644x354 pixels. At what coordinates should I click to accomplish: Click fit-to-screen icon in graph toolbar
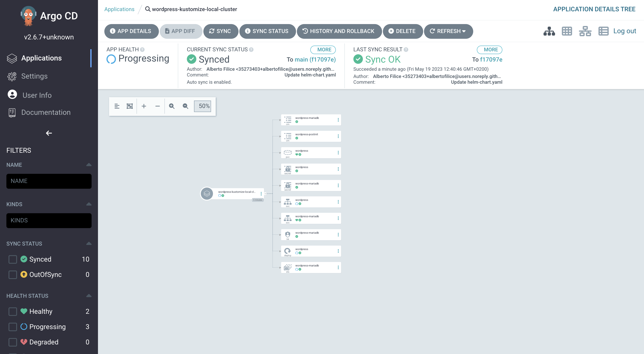click(129, 106)
